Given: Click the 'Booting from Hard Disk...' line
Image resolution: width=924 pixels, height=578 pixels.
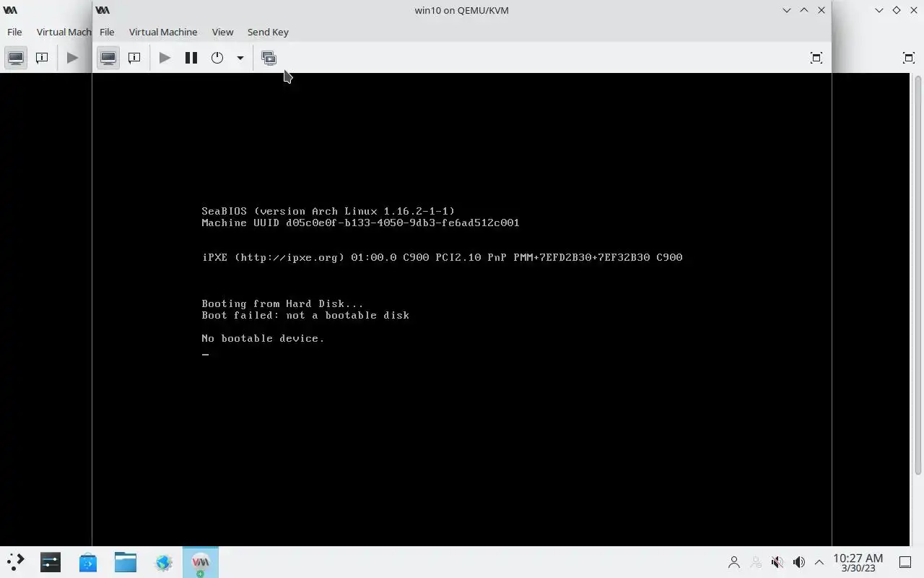Looking at the screenshot, I should (x=282, y=303).
